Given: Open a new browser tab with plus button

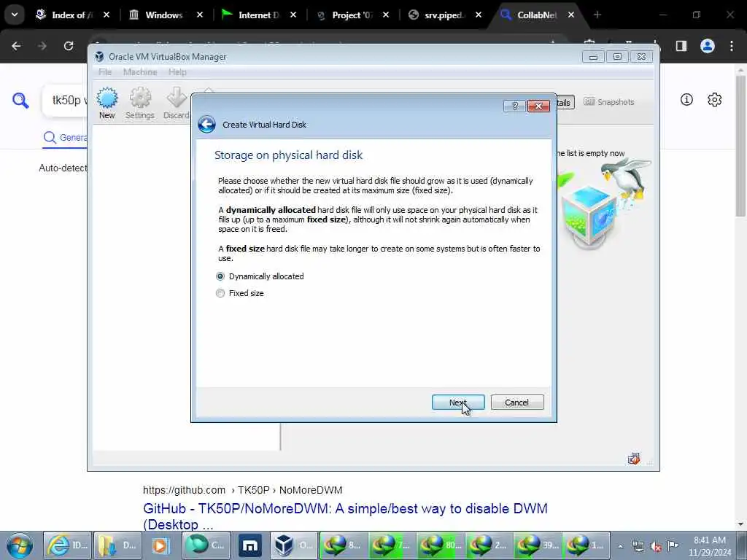Looking at the screenshot, I should point(597,15).
